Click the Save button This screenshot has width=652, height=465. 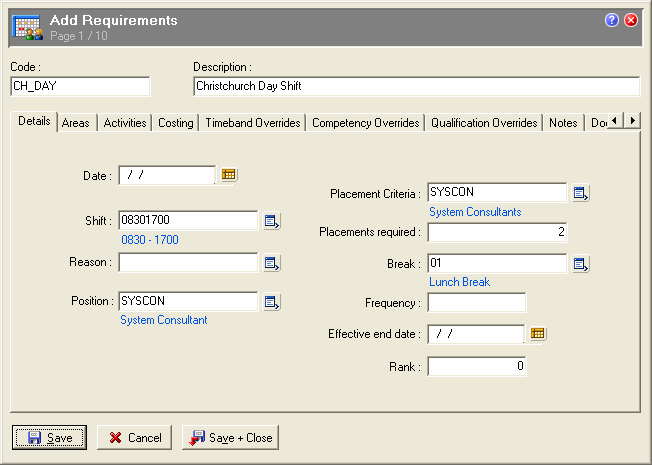coord(50,438)
